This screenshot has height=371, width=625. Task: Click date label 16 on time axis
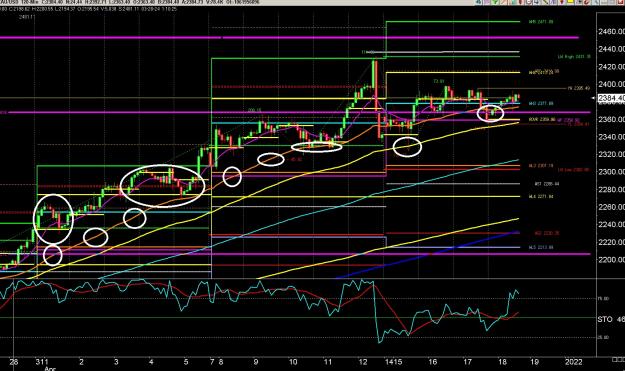(x=432, y=362)
